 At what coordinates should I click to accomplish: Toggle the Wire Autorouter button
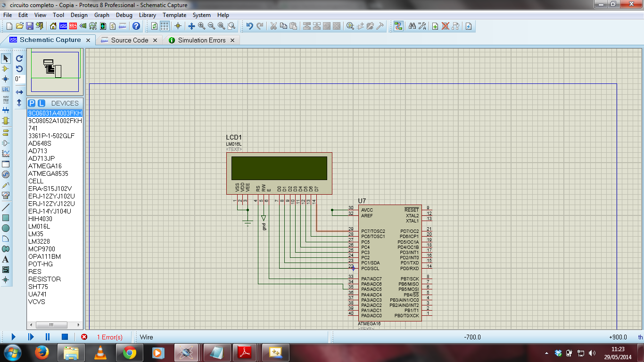[x=399, y=26]
